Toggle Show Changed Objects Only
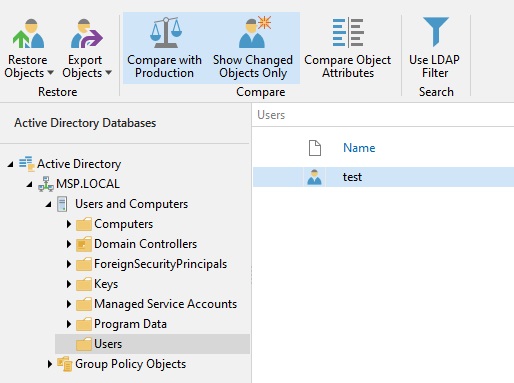514x383 pixels. click(x=253, y=48)
